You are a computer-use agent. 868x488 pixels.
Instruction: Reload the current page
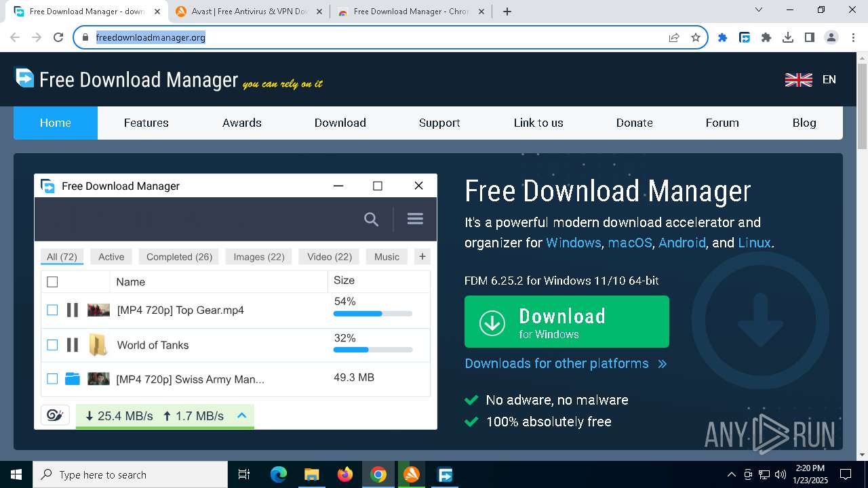[58, 38]
